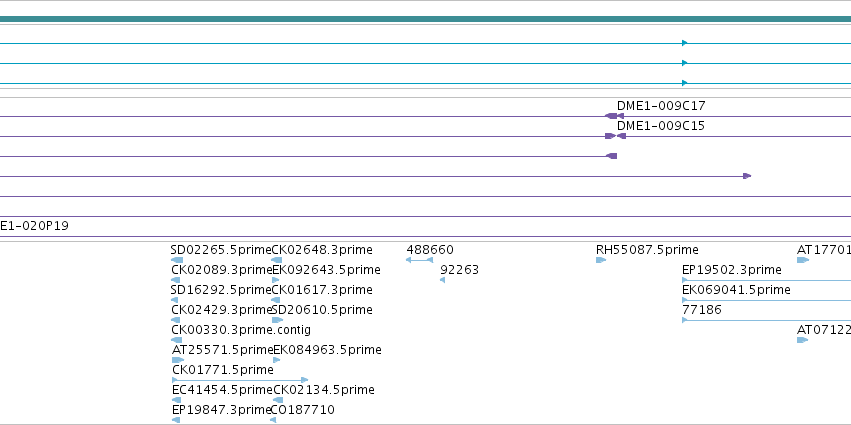Select the EK084963.5prime arrow glyph

276,360
